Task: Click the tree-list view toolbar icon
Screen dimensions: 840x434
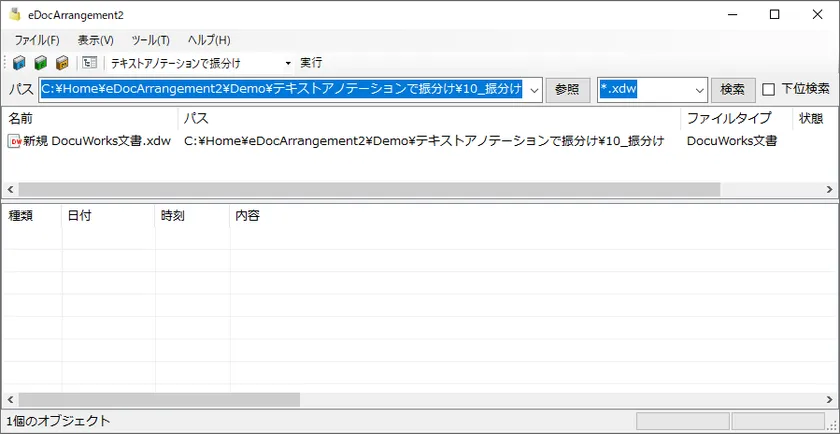Action: 89,63
